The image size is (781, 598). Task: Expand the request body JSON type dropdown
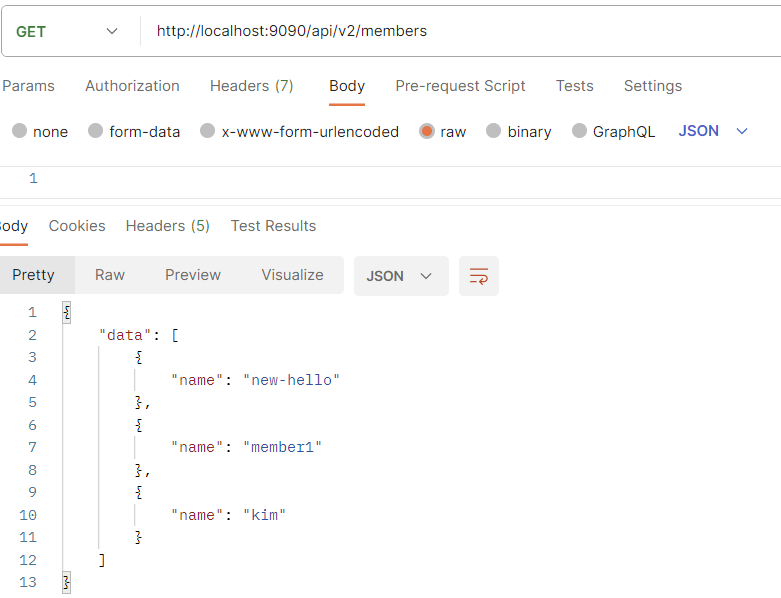tap(713, 131)
